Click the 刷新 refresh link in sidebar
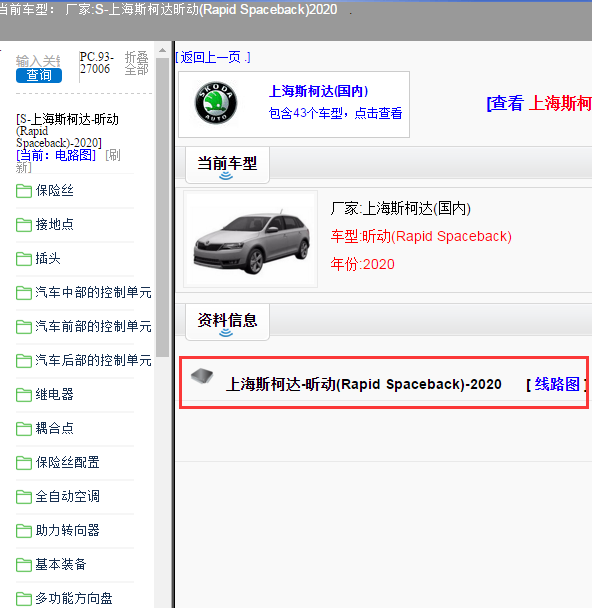The height and width of the screenshot is (608, 592). click(68, 161)
